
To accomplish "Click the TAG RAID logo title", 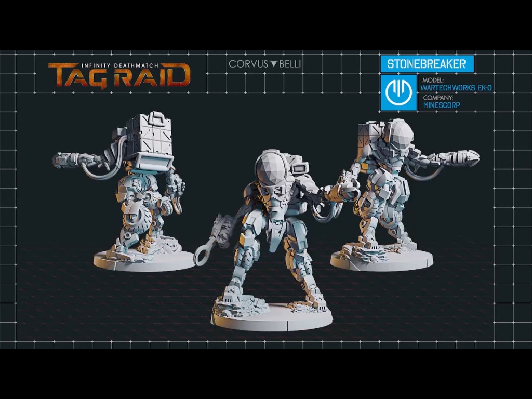I will tap(119, 75).
